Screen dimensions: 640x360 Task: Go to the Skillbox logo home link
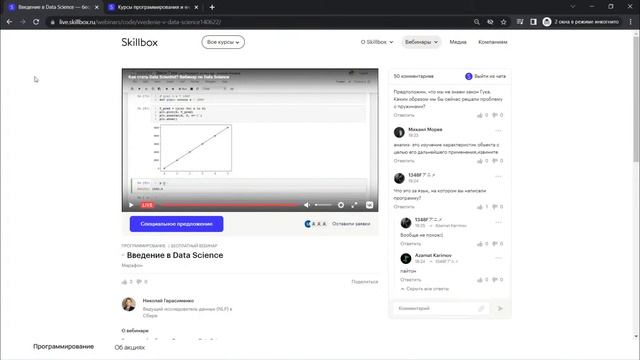pos(139,42)
